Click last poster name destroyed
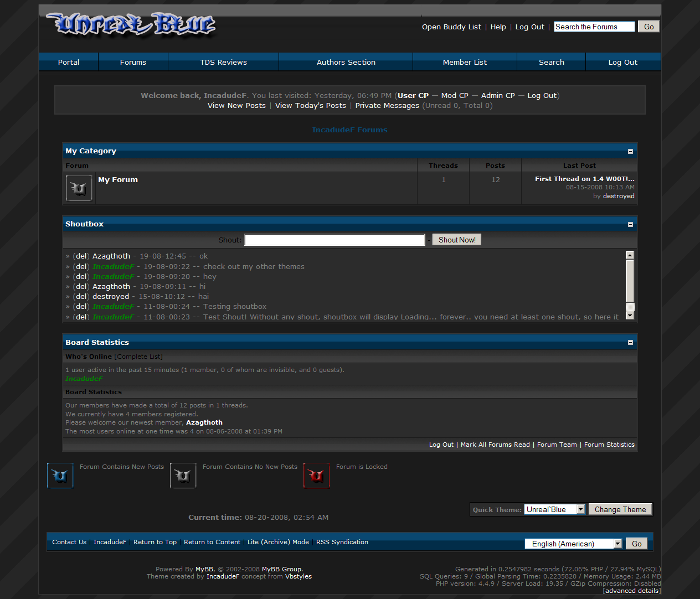The image size is (700, 599). [619, 196]
